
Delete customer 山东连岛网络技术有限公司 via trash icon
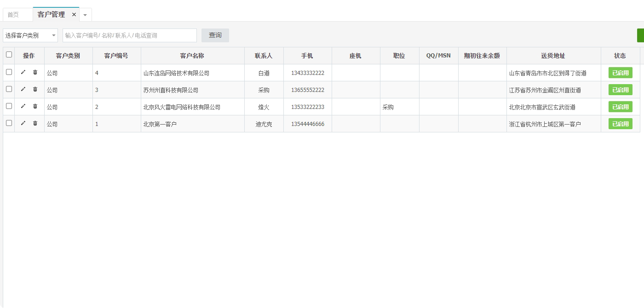click(35, 72)
